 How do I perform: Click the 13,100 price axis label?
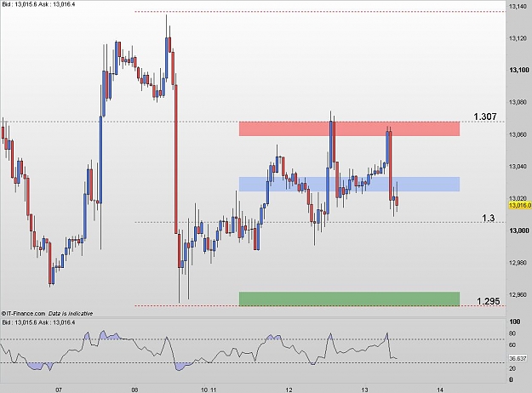click(518, 70)
